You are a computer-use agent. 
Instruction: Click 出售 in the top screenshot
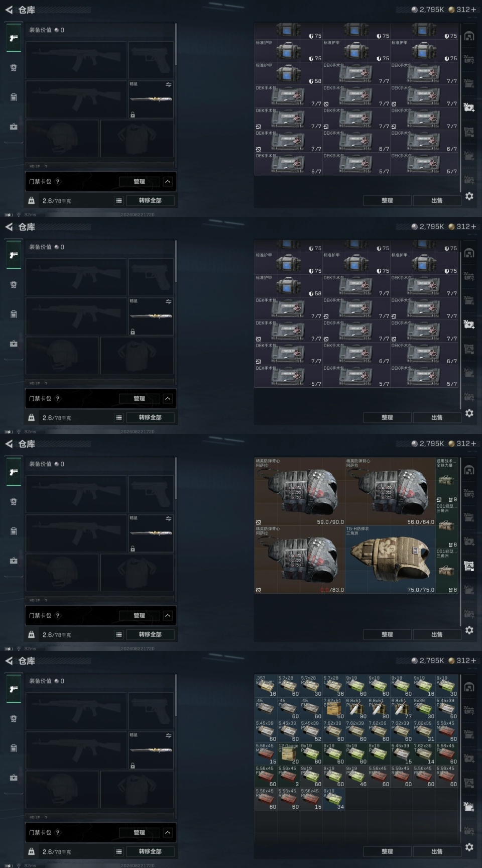(x=437, y=200)
